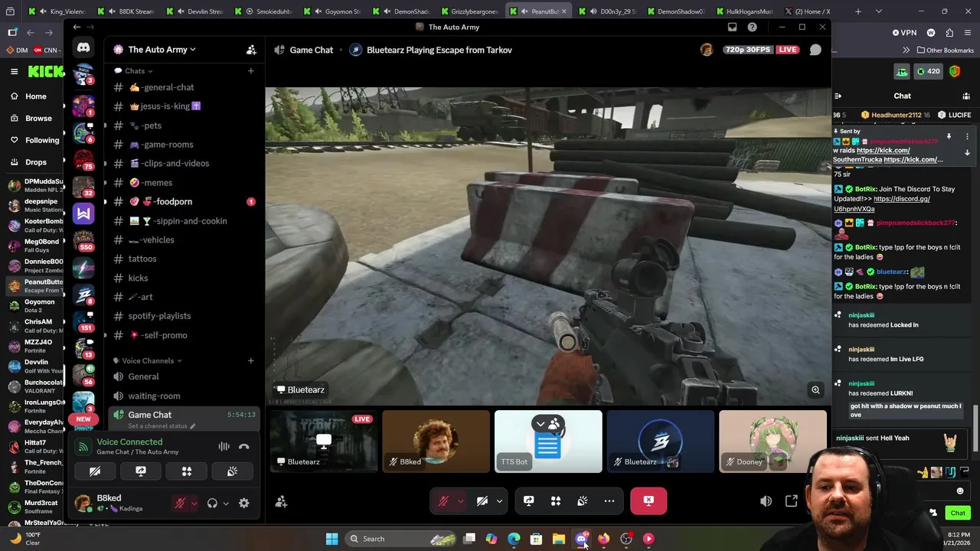The height and width of the screenshot is (551, 980).
Task: Open soundboard in bottom call controls
Action: tap(583, 501)
